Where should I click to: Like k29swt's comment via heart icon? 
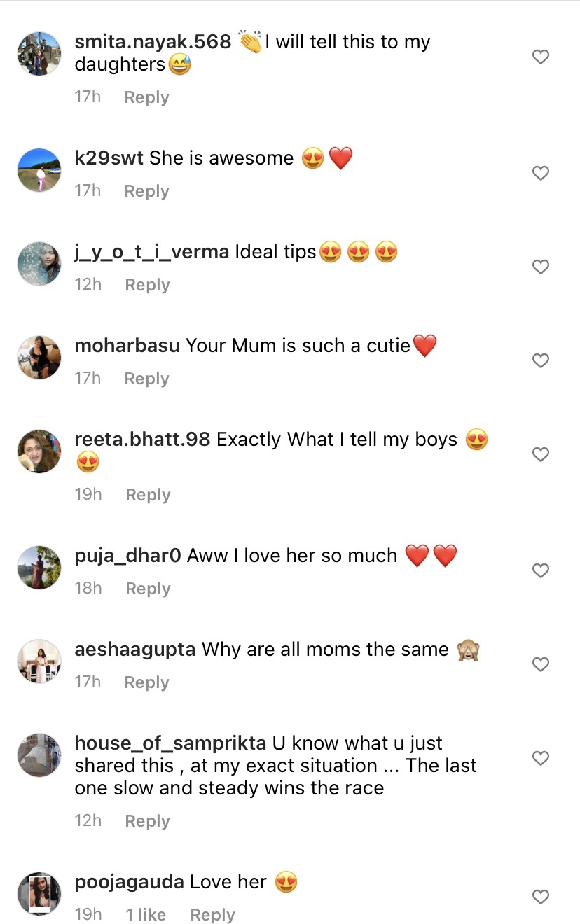pos(541,173)
